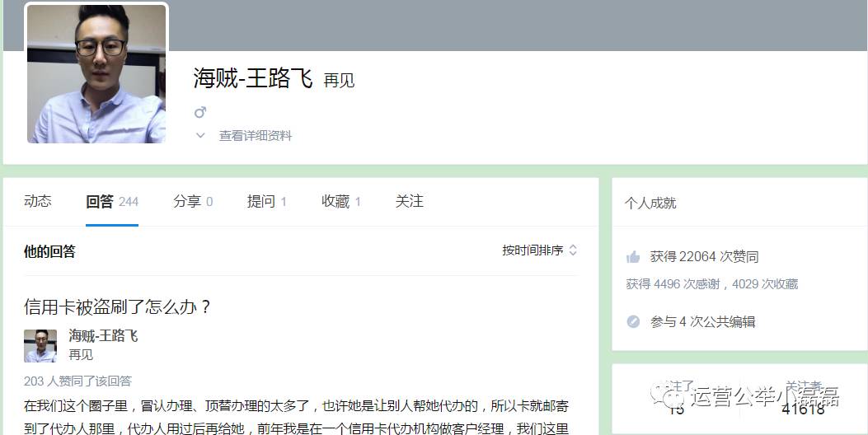Click the male gender symbol icon
The image size is (868, 435).
coord(200,112)
